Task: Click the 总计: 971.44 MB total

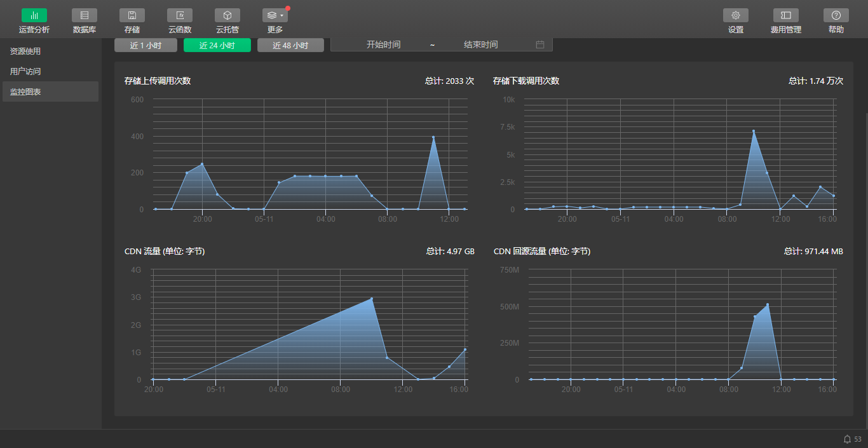Action: click(814, 252)
